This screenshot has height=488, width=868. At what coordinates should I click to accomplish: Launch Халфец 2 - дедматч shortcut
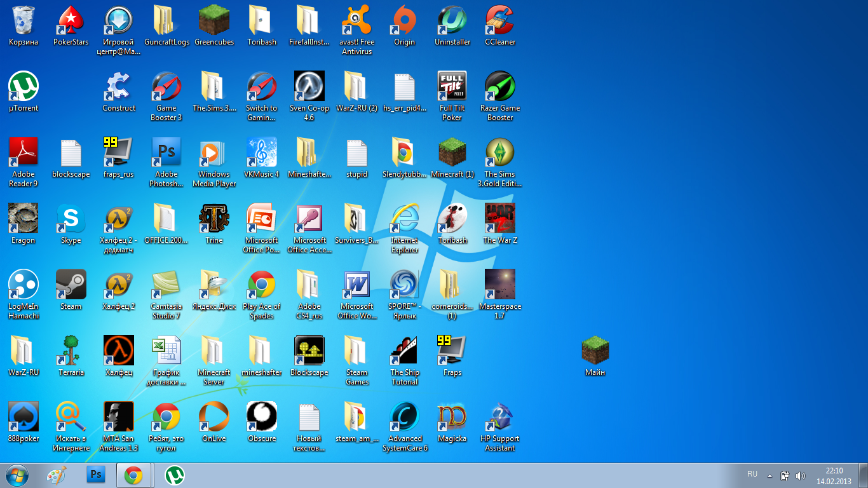(119, 219)
